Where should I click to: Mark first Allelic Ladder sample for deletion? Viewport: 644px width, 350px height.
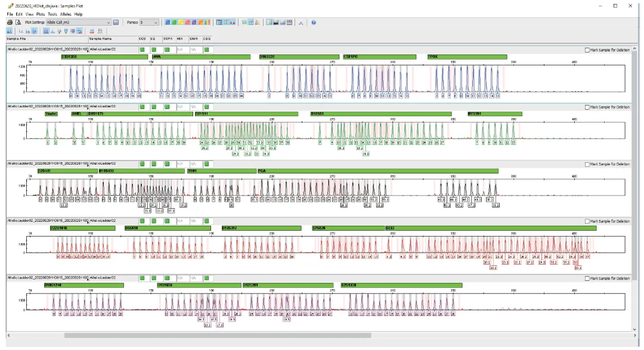pos(587,49)
